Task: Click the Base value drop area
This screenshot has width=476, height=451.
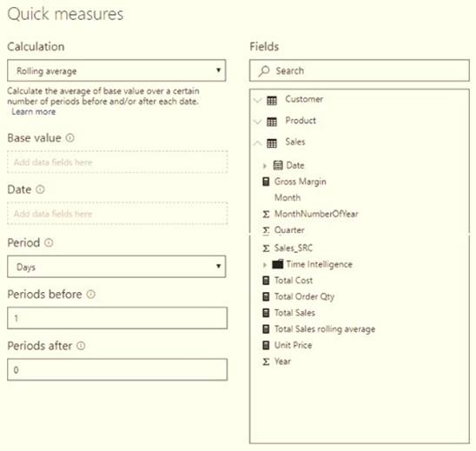Action: [x=117, y=162]
